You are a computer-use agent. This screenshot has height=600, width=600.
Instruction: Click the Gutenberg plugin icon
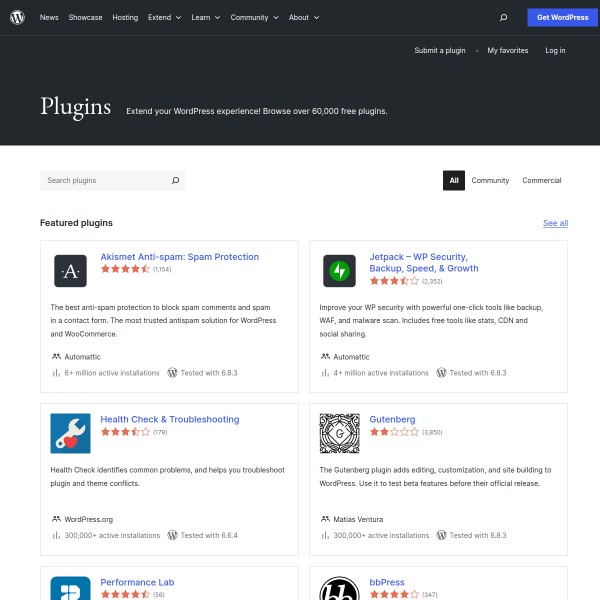coord(339,433)
